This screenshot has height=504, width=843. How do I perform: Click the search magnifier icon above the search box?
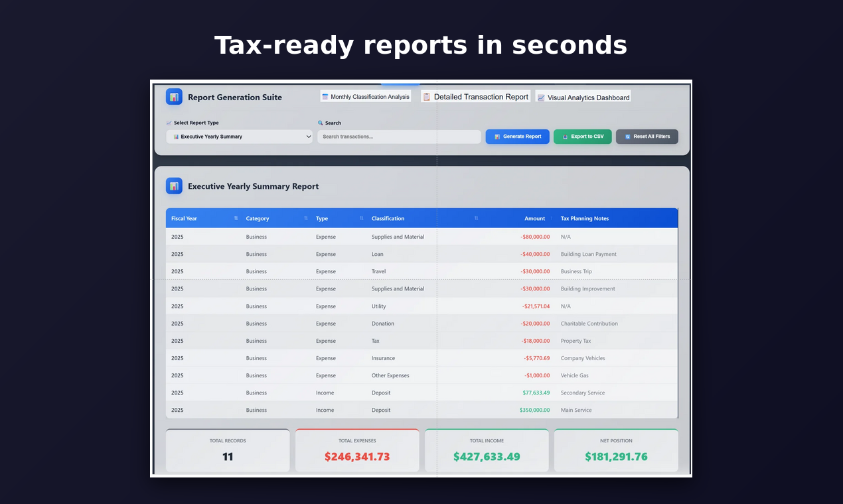[x=321, y=123]
